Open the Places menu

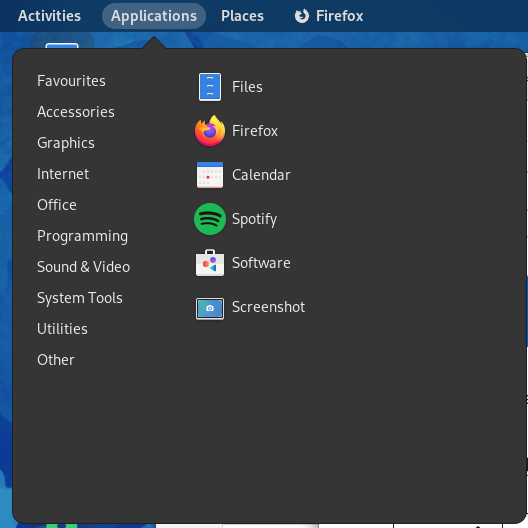(x=242, y=16)
